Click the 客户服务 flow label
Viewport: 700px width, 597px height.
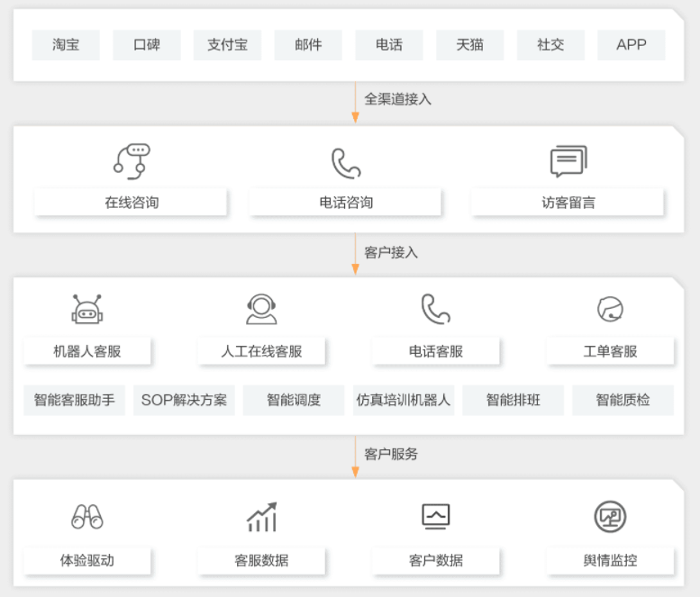coord(391,454)
